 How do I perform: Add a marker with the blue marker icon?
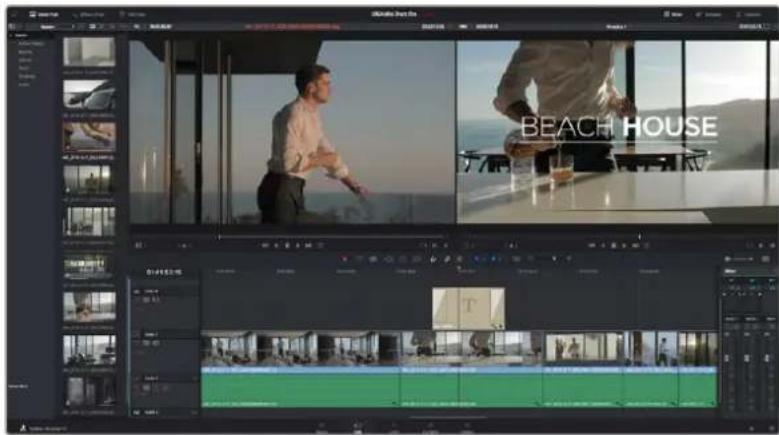tap(494, 259)
